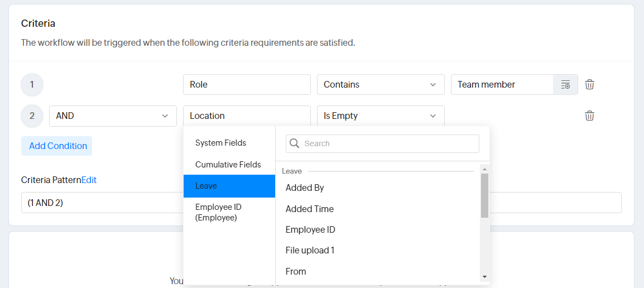Viewport: 644px width, 288px height.
Task: Select Cumulative Fields category
Action: pos(228,165)
